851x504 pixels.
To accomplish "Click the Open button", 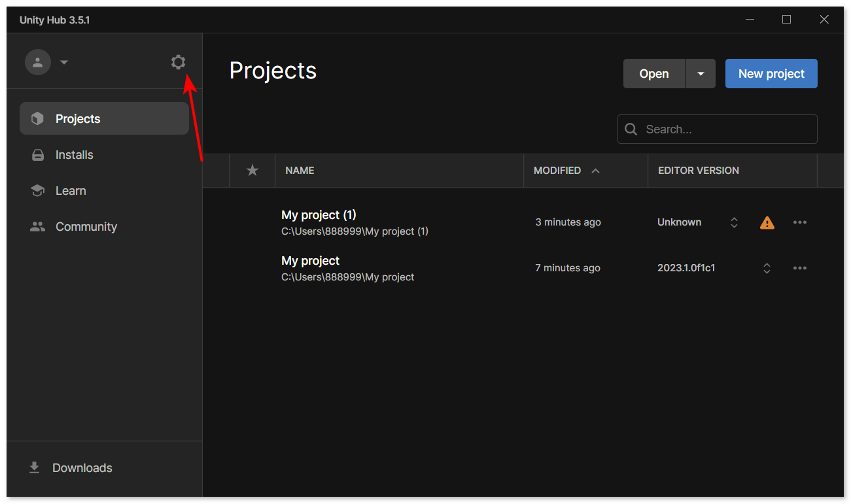I will coord(654,74).
